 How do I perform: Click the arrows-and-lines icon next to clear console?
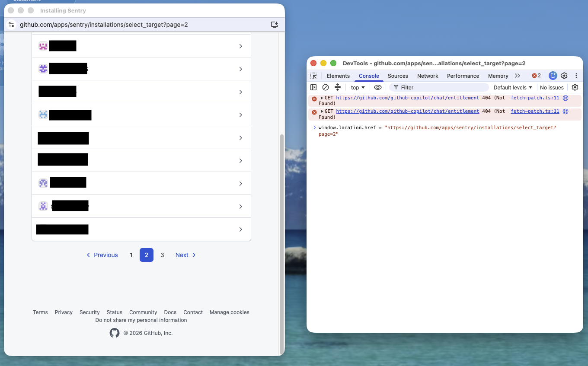coord(338,87)
